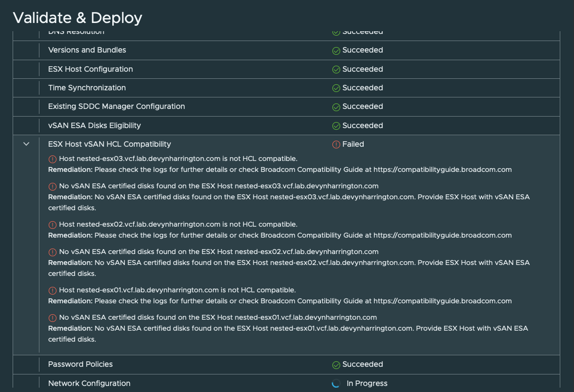Select Existing SDDC Manager Configuration label

(x=117, y=106)
